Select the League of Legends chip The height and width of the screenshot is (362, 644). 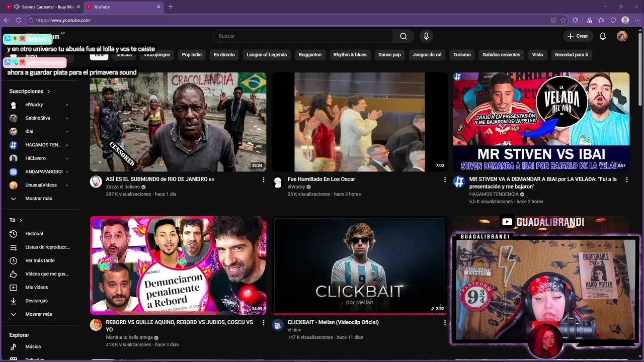pos(267,55)
